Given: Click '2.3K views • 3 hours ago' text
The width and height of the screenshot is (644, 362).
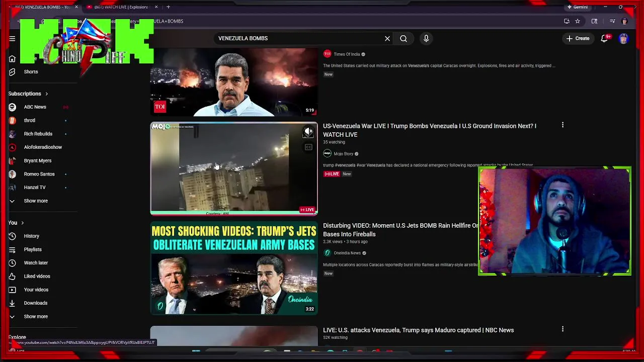Looking at the screenshot, I should [345, 242].
